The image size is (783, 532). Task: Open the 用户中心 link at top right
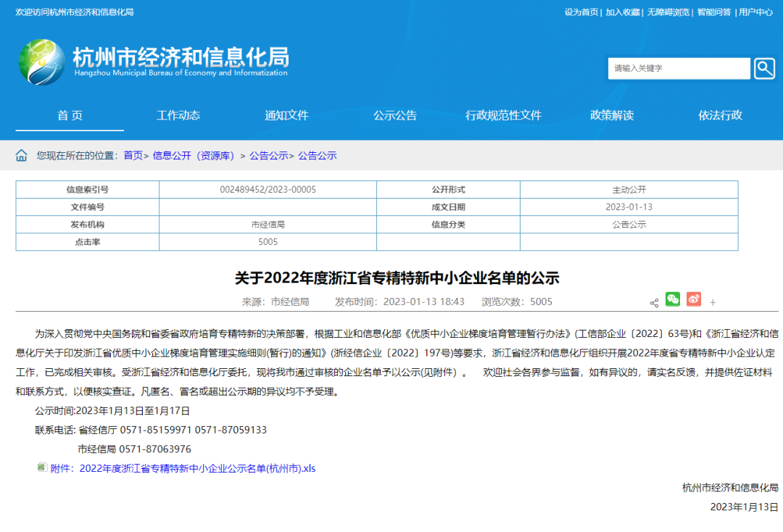click(755, 12)
